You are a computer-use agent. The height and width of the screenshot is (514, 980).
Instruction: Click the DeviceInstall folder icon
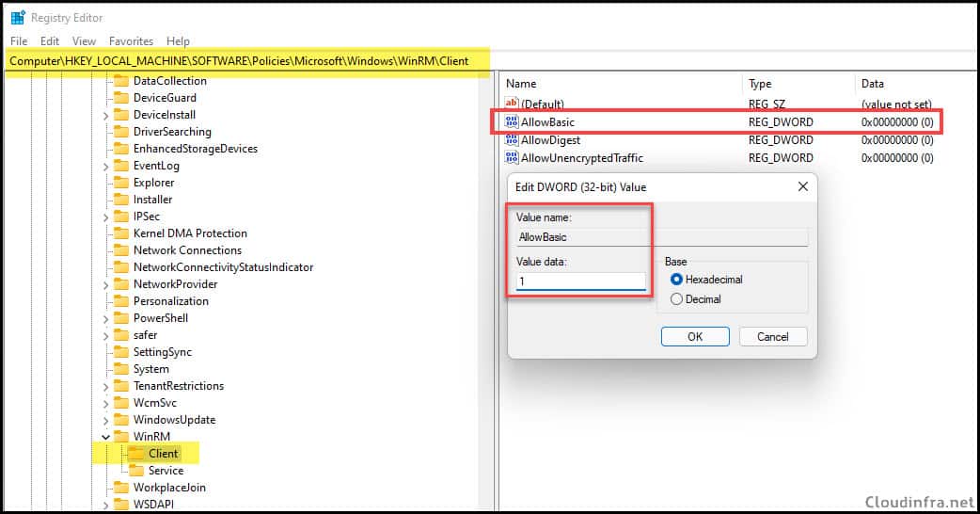(121, 115)
